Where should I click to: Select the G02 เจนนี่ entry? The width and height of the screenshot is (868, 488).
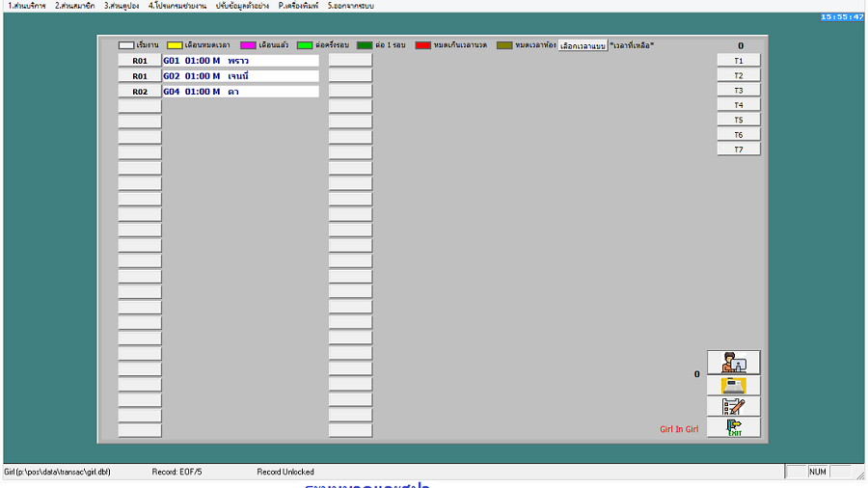pyautogui.click(x=240, y=76)
